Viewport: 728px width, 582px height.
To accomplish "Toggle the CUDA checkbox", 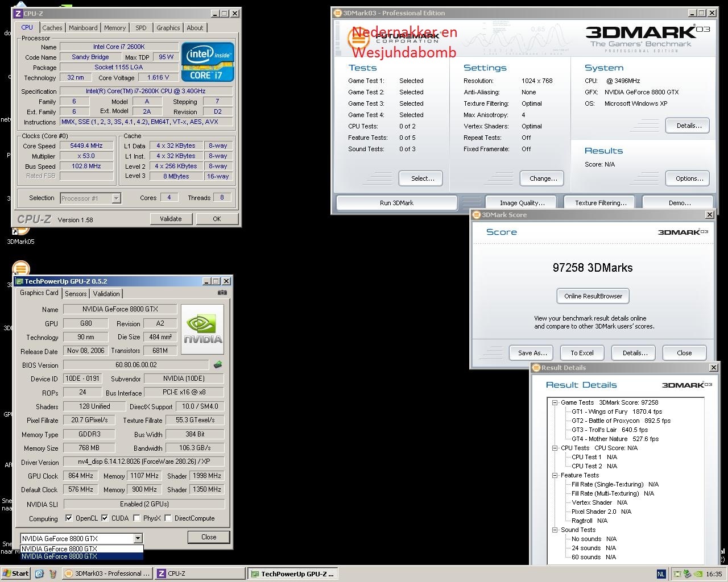I will 105,518.
